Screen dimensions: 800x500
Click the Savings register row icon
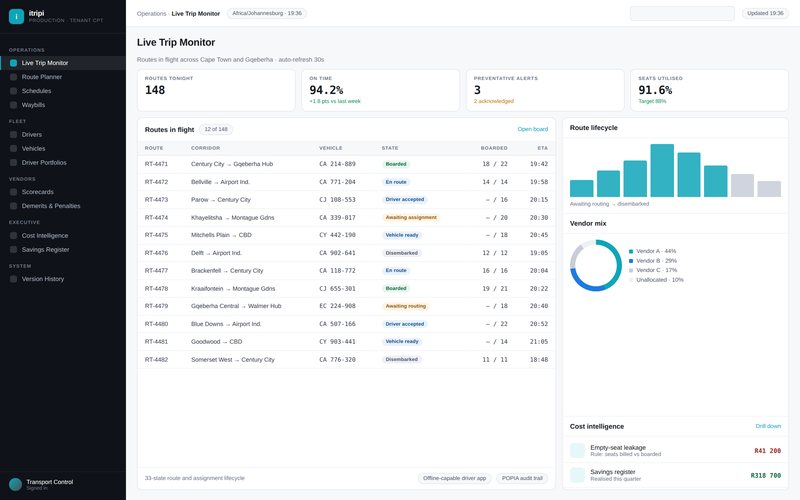pos(578,475)
